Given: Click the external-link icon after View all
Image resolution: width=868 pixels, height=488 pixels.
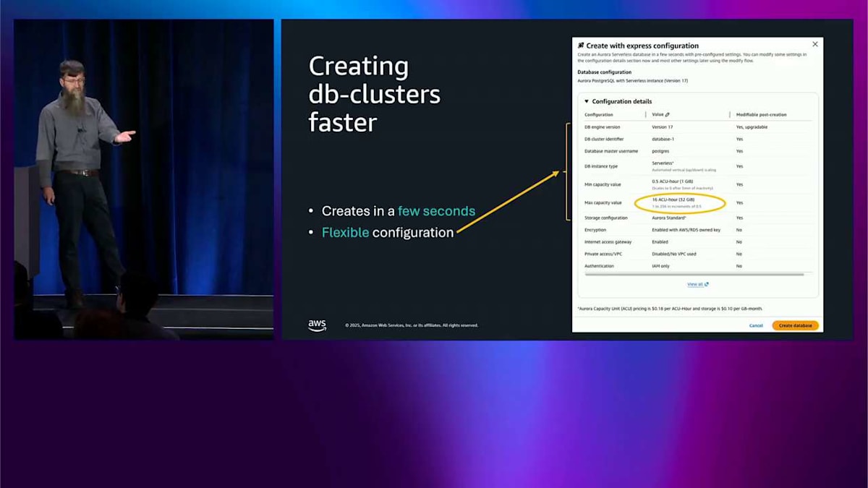Looking at the screenshot, I should [x=707, y=284].
